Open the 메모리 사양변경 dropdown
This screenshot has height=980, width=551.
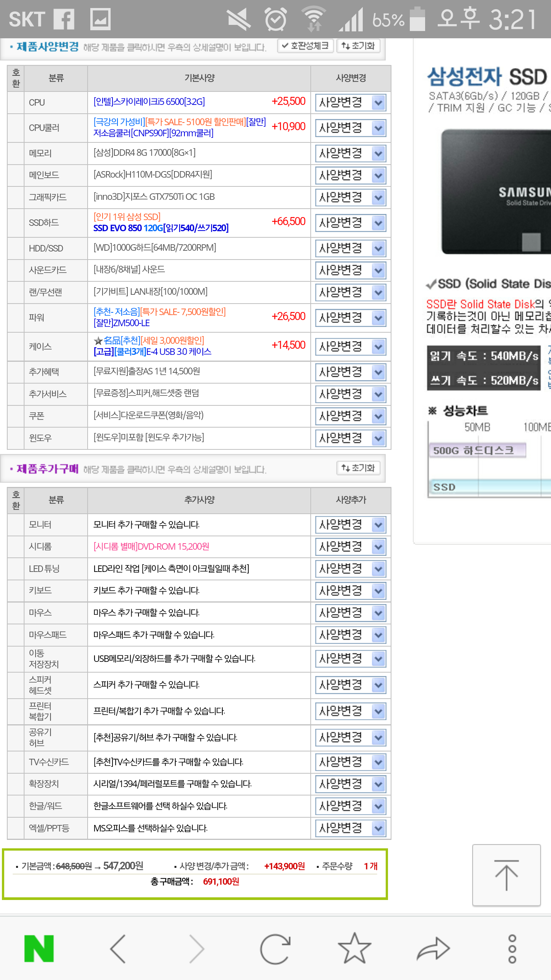[x=350, y=154]
